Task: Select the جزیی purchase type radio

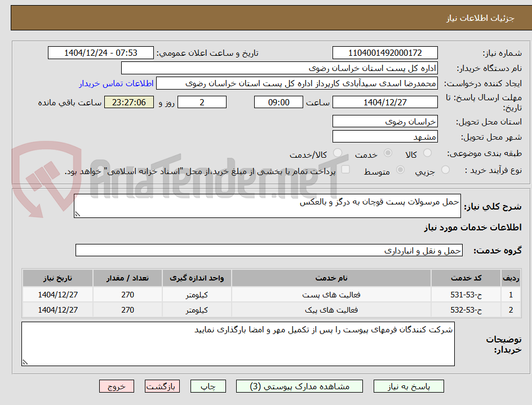Action: pos(445,170)
